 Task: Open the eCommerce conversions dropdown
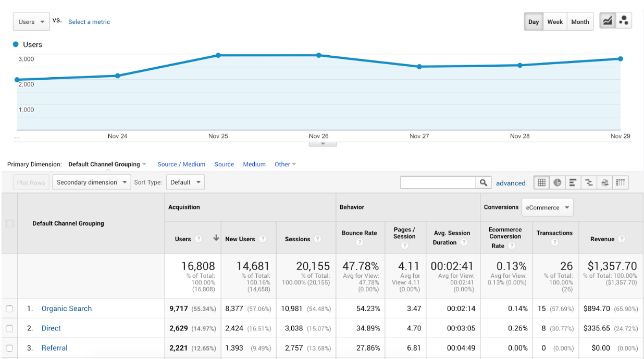(x=548, y=207)
